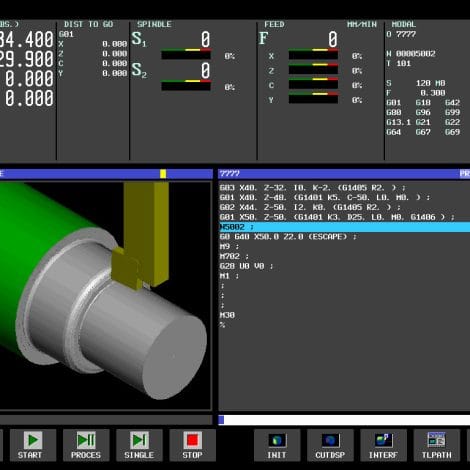
Task: Click the Z axis feed load bar
Action: point(313,69)
